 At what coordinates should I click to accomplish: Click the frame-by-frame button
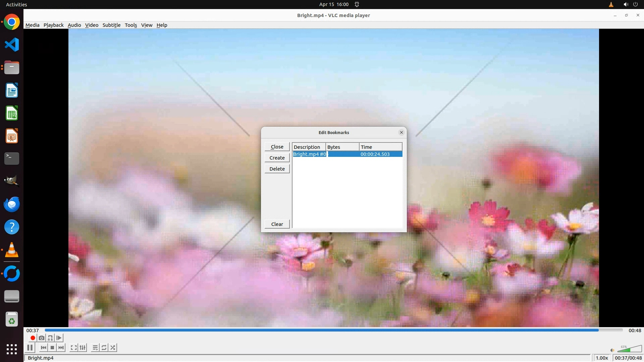[59, 338]
